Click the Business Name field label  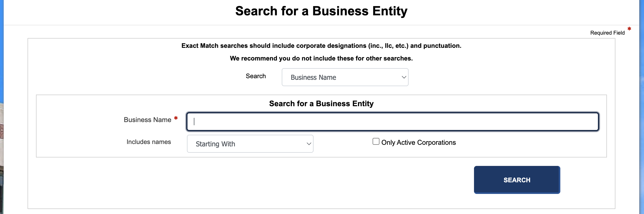pyautogui.click(x=147, y=120)
